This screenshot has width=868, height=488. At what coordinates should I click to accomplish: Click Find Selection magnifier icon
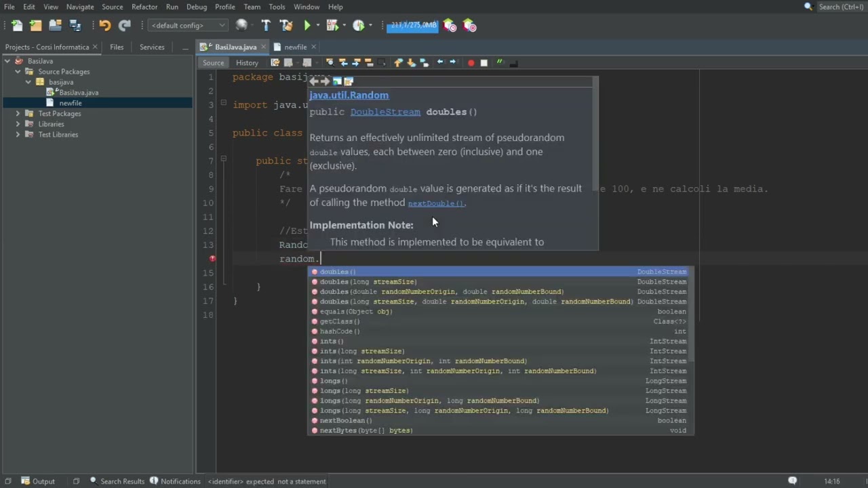coord(330,63)
